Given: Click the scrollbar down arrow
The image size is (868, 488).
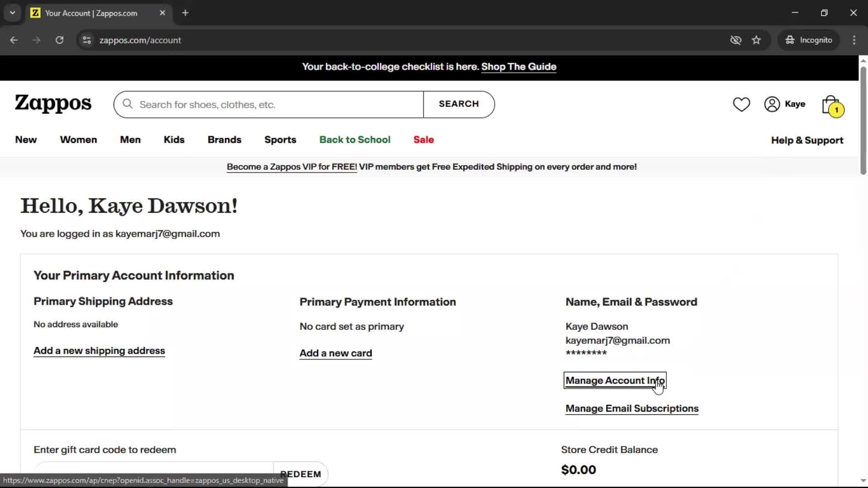Looking at the screenshot, I should 863,481.
